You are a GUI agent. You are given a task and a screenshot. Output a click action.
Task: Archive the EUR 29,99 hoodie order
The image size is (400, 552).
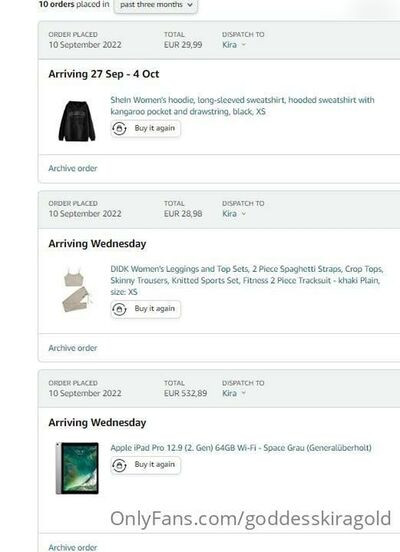[x=73, y=168]
